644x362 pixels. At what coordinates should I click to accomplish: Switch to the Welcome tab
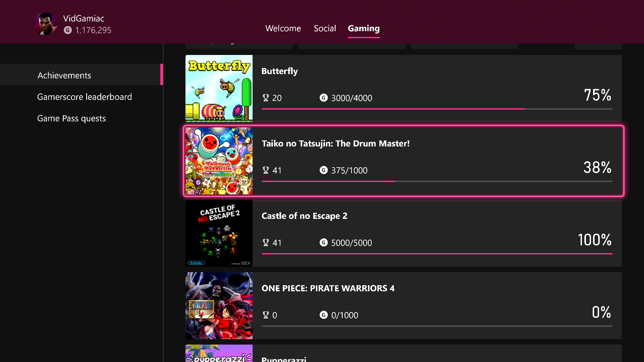[283, 28]
